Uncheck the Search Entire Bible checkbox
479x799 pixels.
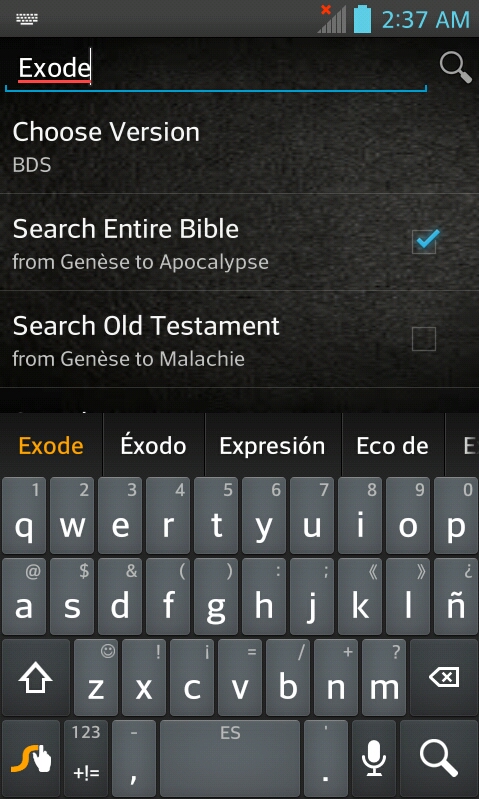coord(424,241)
